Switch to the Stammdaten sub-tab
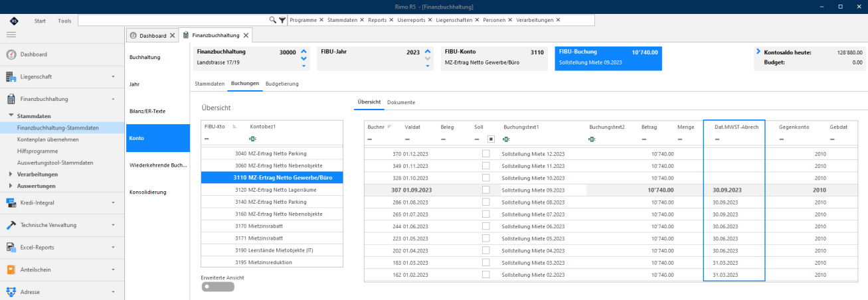The image size is (868, 300). pyautogui.click(x=209, y=84)
